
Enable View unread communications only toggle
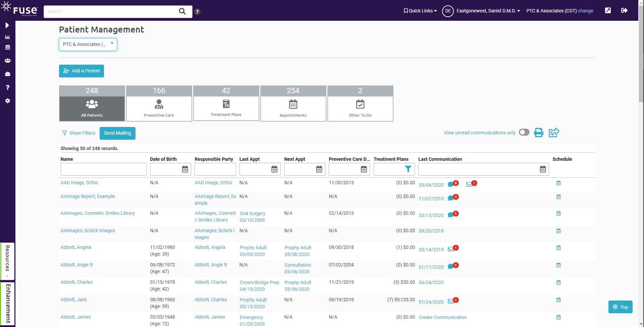[x=524, y=132]
